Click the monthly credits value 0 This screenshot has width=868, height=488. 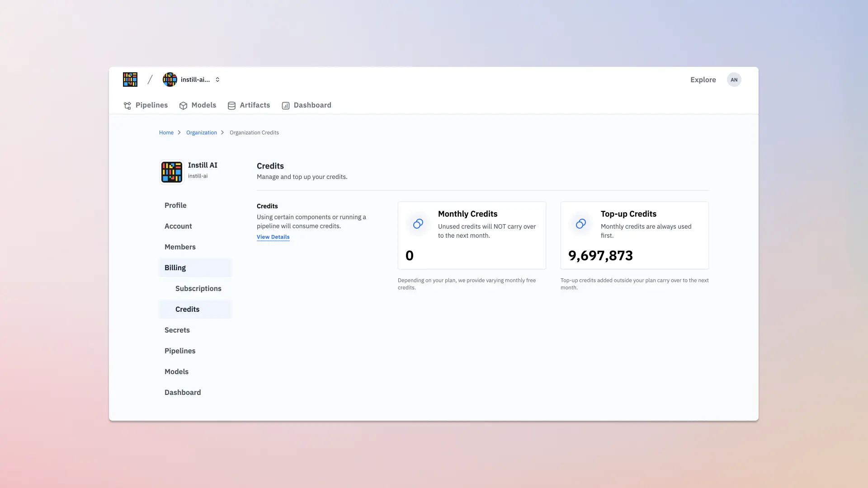(x=410, y=256)
